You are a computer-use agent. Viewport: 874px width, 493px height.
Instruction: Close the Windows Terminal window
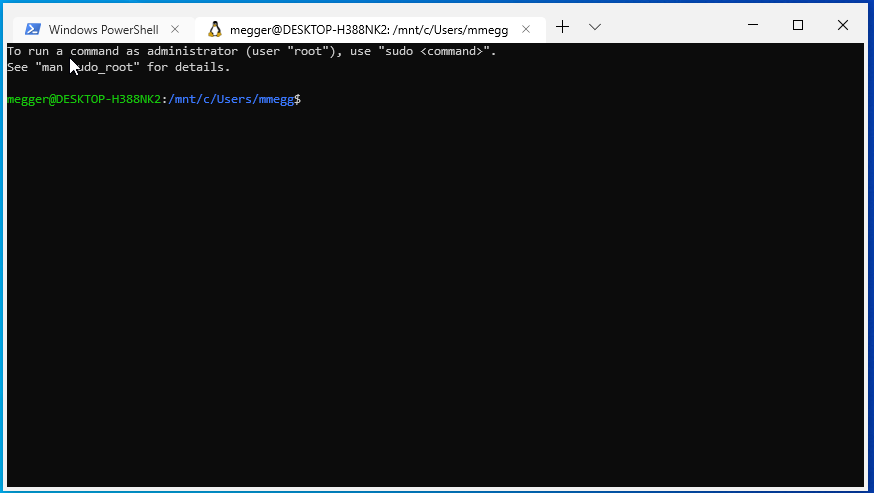point(843,25)
